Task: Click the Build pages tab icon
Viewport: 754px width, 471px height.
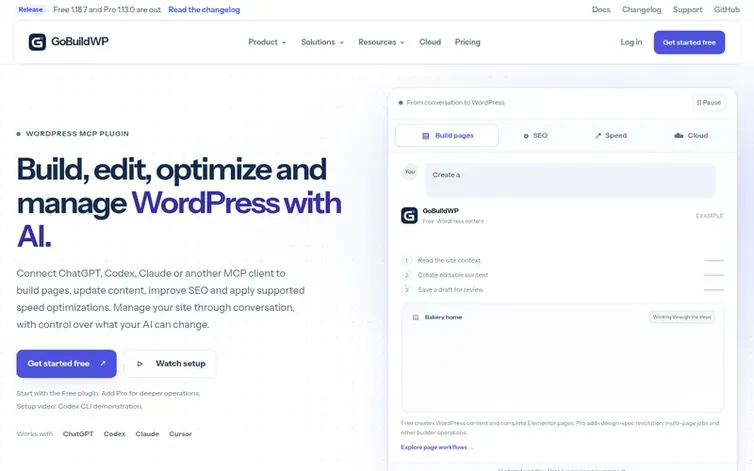Action: tap(426, 136)
